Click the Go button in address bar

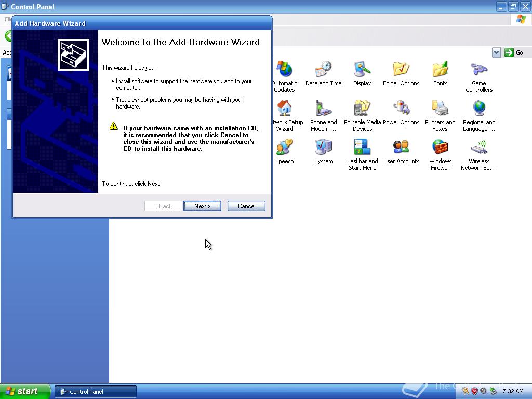click(x=514, y=52)
